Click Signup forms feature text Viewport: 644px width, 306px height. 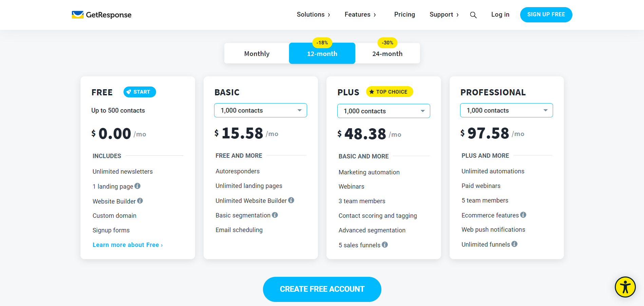coord(111,230)
